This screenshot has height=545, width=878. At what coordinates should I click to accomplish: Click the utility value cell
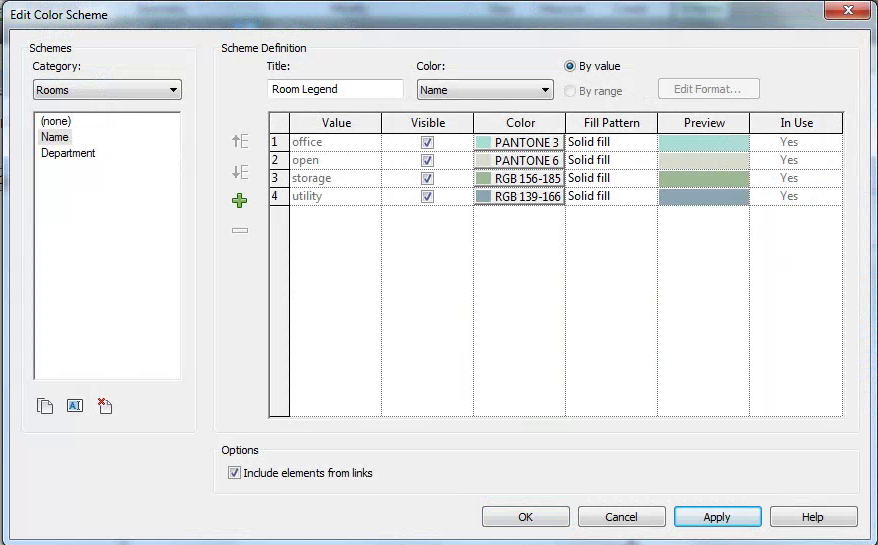pos(335,196)
